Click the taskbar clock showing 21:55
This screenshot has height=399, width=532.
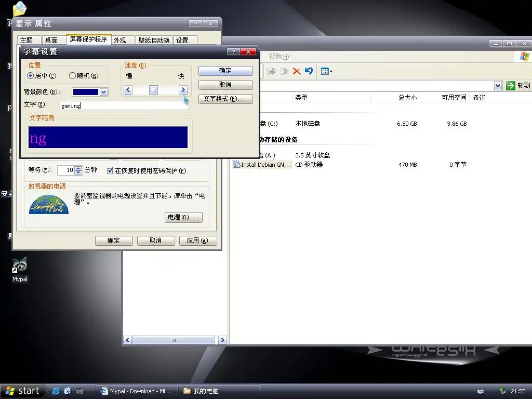pos(518,391)
